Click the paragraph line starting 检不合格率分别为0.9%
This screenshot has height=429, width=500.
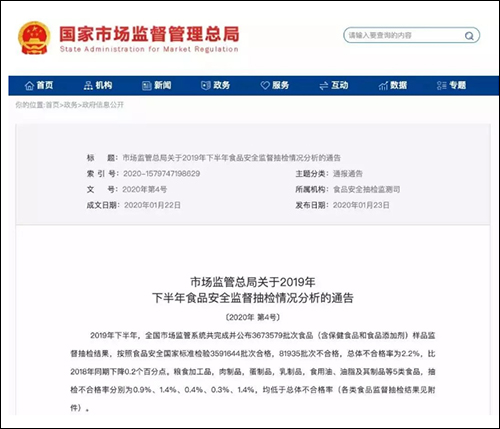pyautogui.click(x=253, y=390)
